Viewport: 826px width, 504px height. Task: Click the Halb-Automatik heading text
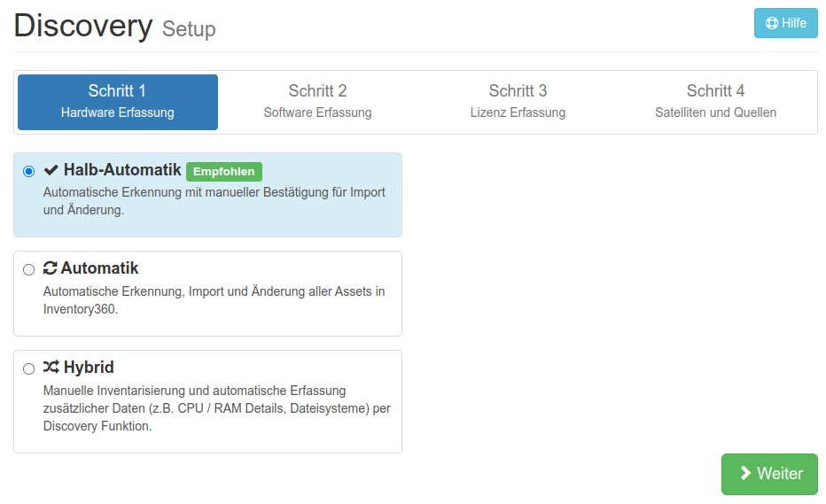(x=122, y=170)
